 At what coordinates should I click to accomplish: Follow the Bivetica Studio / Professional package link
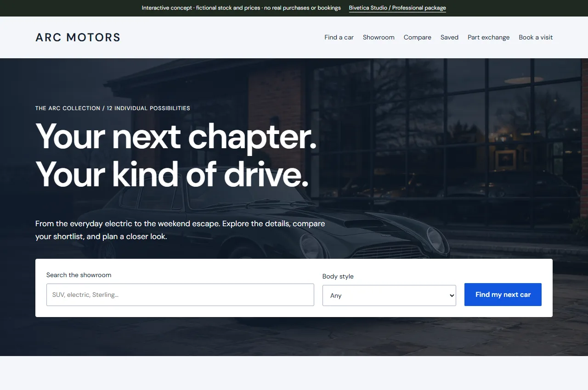click(397, 8)
